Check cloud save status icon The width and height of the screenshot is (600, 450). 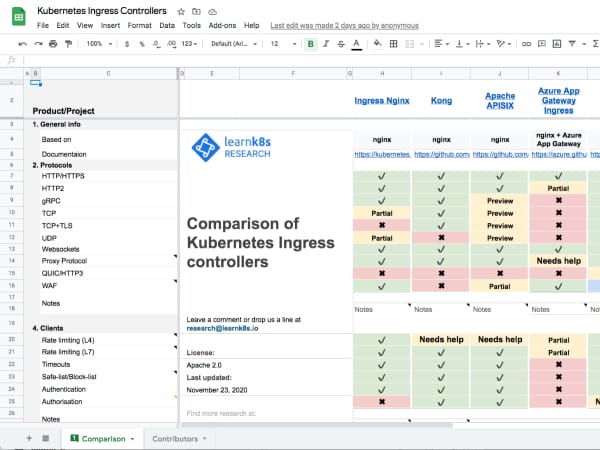pyautogui.click(x=212, y=12)
